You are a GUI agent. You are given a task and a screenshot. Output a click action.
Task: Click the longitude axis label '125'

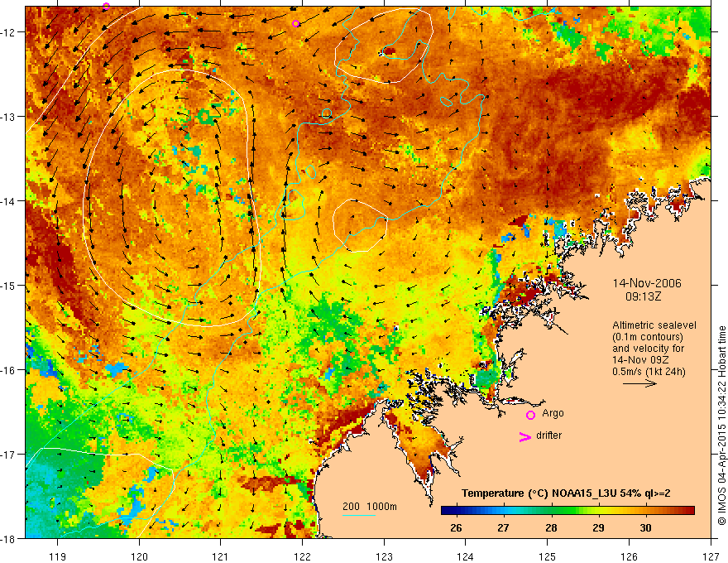pos(548,556)
